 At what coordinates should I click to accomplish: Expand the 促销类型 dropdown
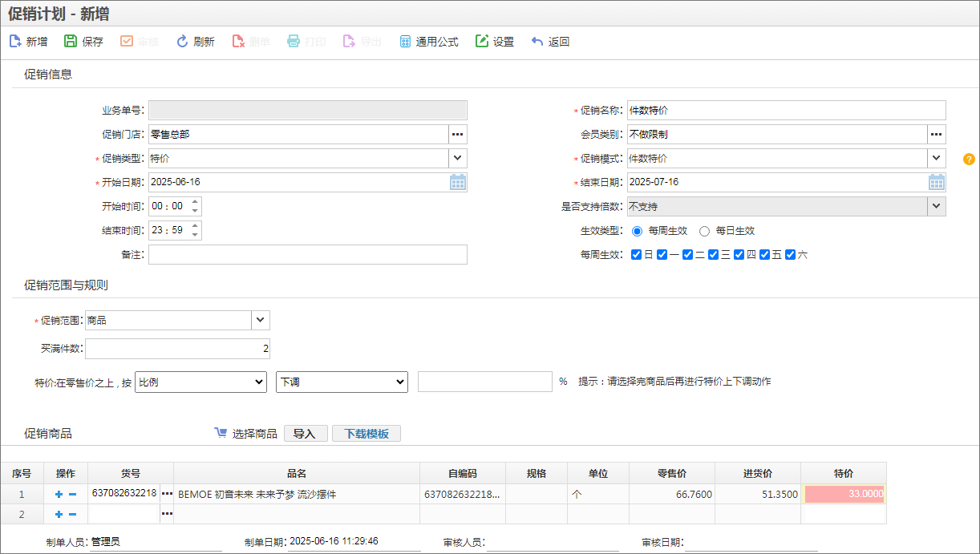(458, 158)
